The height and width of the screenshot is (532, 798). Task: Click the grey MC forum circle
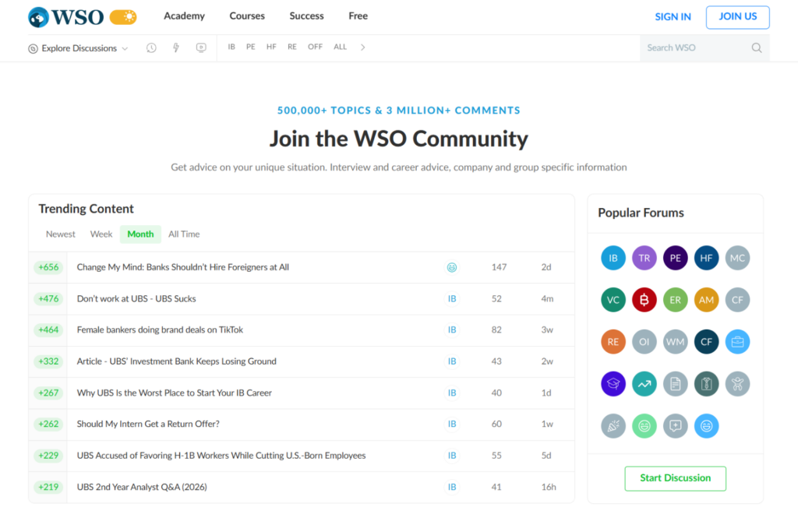tap(737, 258)
